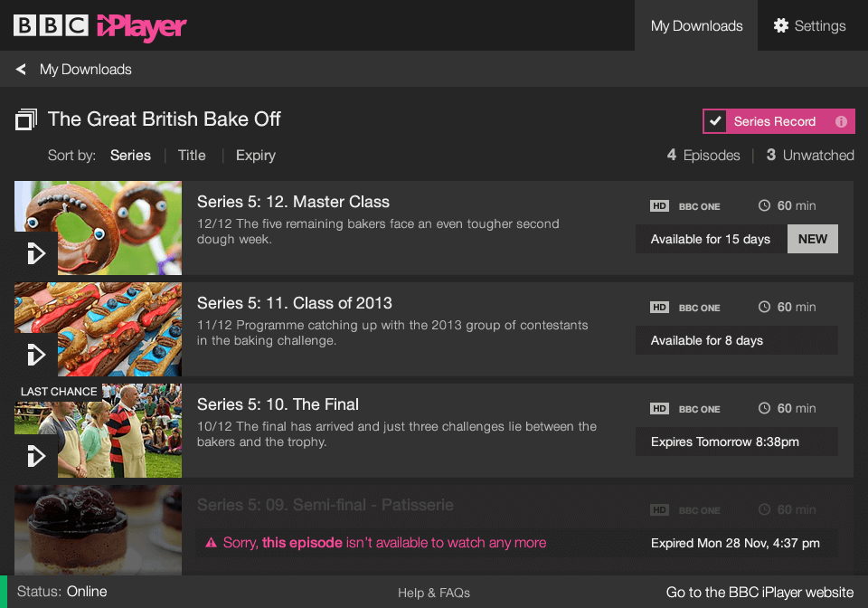Open the My Downloads tab
The width and height of the screenshot is (868, 608).
point(696,25)
